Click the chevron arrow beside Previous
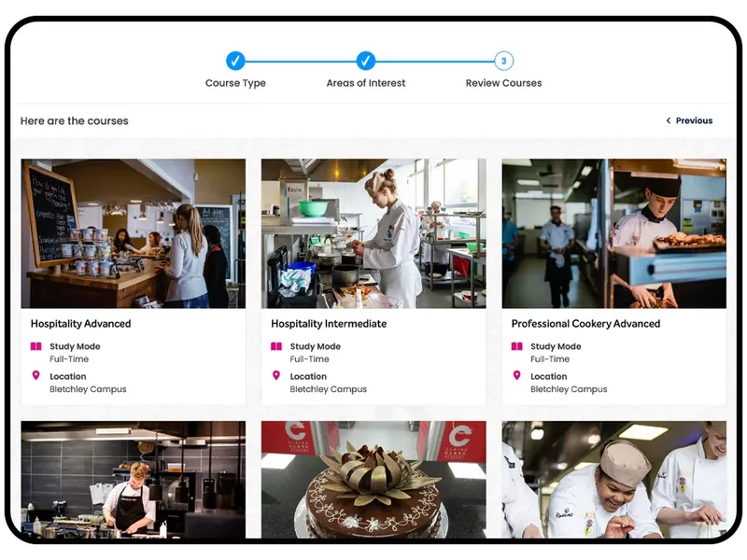Screen dimensions: 747x560 669,120
